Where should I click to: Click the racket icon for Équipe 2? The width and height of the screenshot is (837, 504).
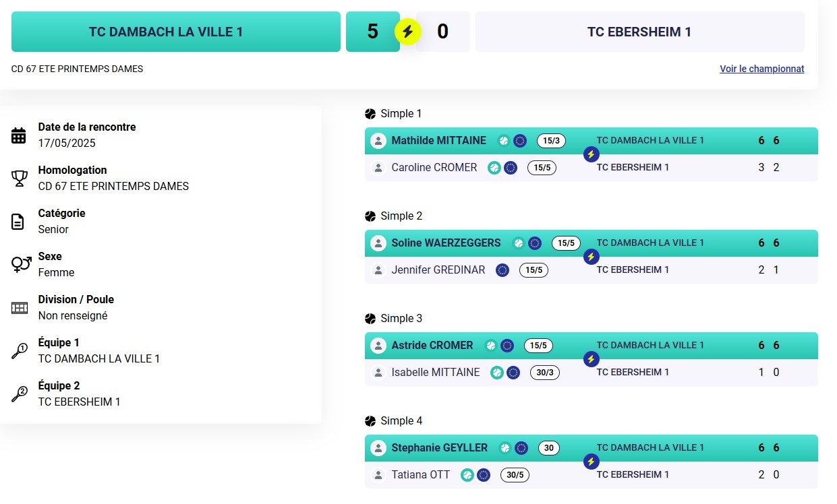(20, 394)
